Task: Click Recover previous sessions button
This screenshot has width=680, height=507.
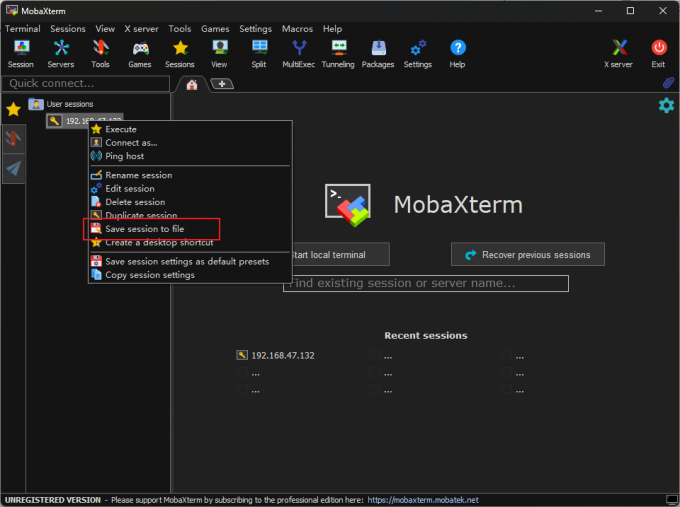Action: pyautogui.click(x=528, y=255)
